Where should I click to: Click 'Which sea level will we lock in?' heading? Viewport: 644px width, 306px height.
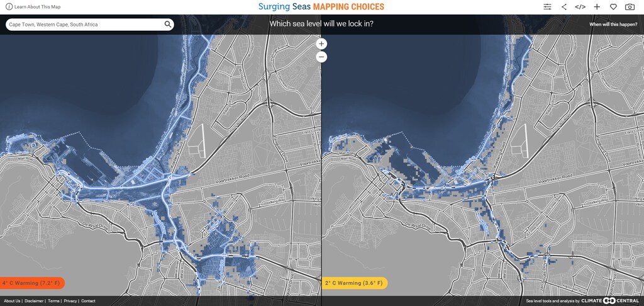click(321, 24)
